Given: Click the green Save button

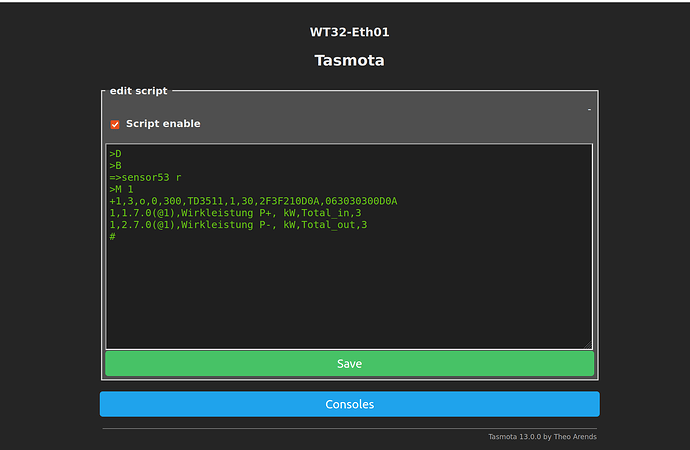Looking at the screenshot, I should [349, 363].
